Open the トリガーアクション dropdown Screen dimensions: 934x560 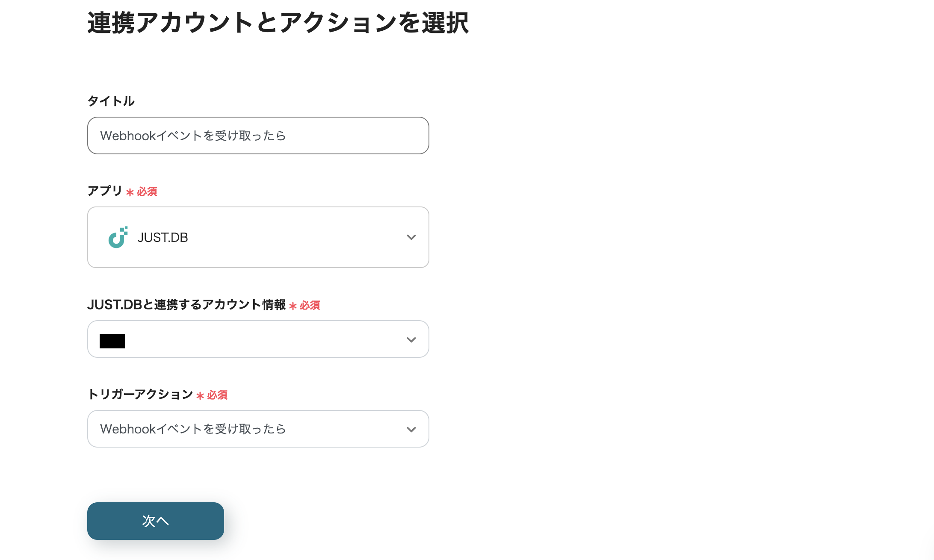pyautogui.click(x=258, y=429)
